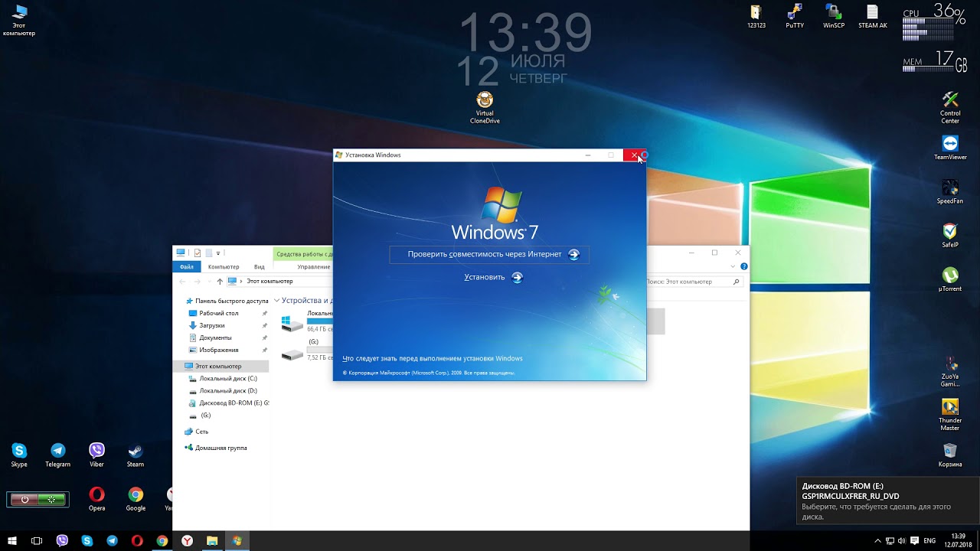This screenshot has width=980, height=551.
Task: Select Документы in Explorer sidebar
Action: [x=215, y=337]
